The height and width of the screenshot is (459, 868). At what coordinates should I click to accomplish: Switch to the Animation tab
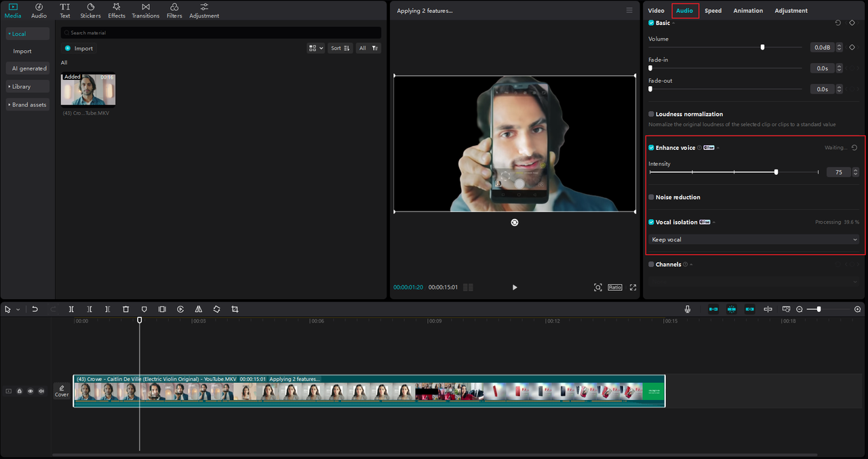pos(748,11)
